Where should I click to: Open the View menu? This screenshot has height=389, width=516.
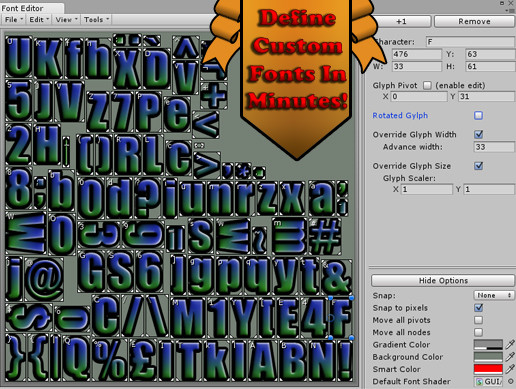(x=66, y=20)
